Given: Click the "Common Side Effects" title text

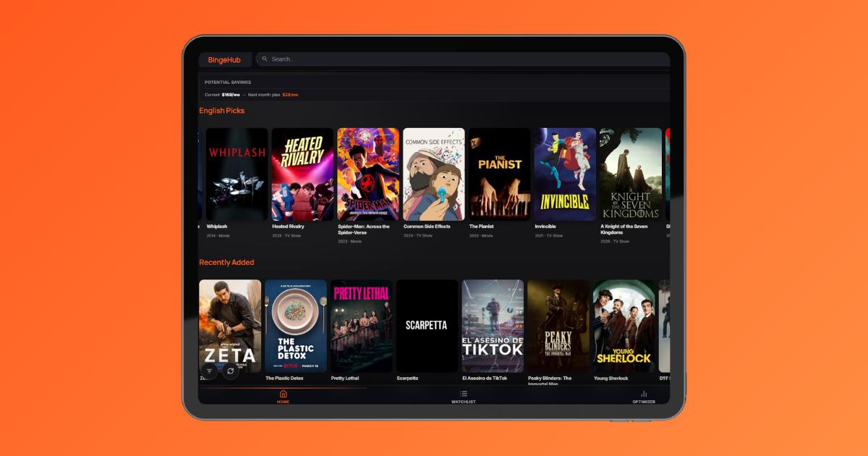Looking at the screenshot, I should coord(427,227).
